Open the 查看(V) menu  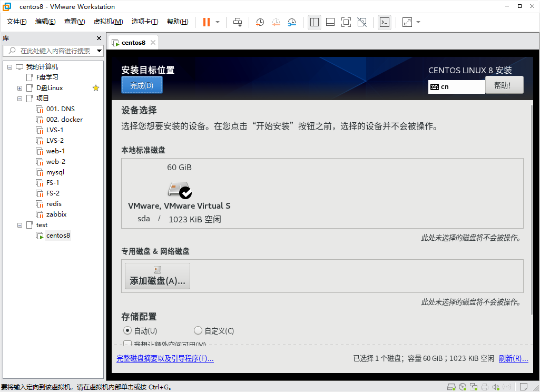[x=74, y=22]
